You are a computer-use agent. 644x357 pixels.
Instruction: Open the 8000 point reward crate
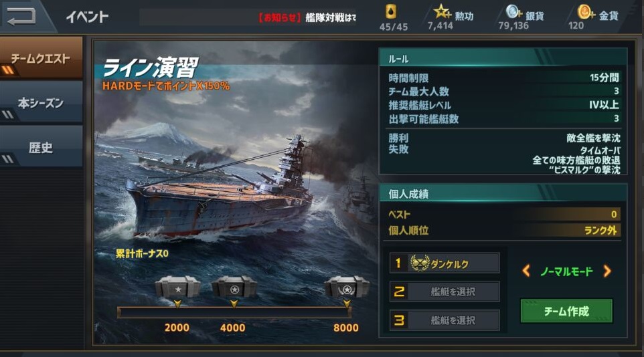(346, 287)
